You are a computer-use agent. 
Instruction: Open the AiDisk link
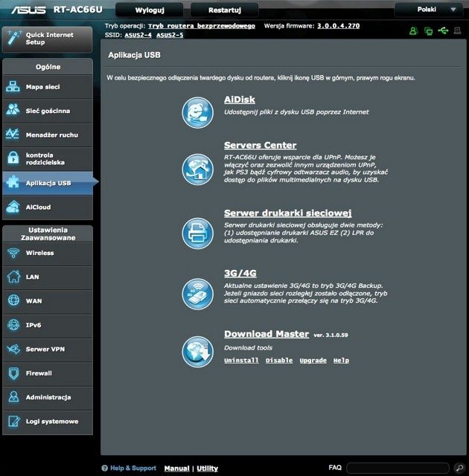[240, 100]
